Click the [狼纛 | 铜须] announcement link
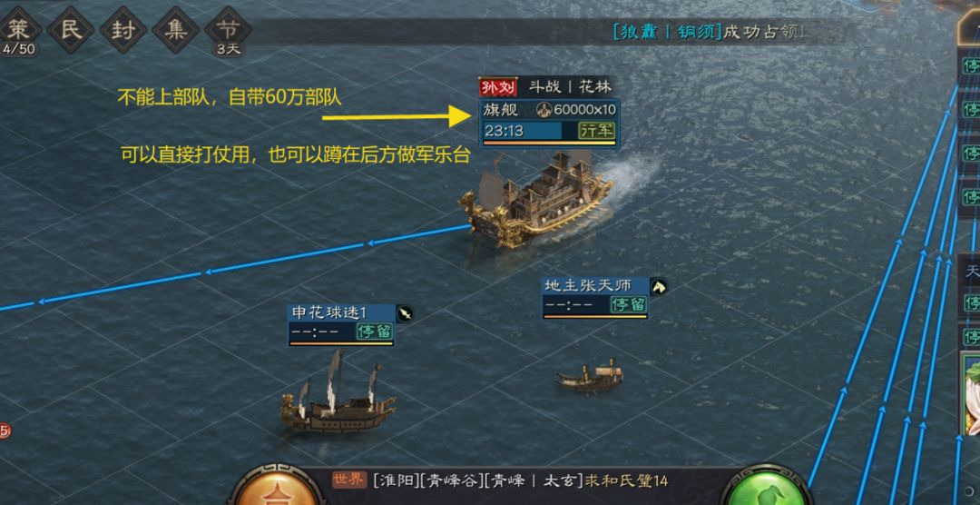Image resolution: width=980 pixels, height=505 pixels. point(667,32)
